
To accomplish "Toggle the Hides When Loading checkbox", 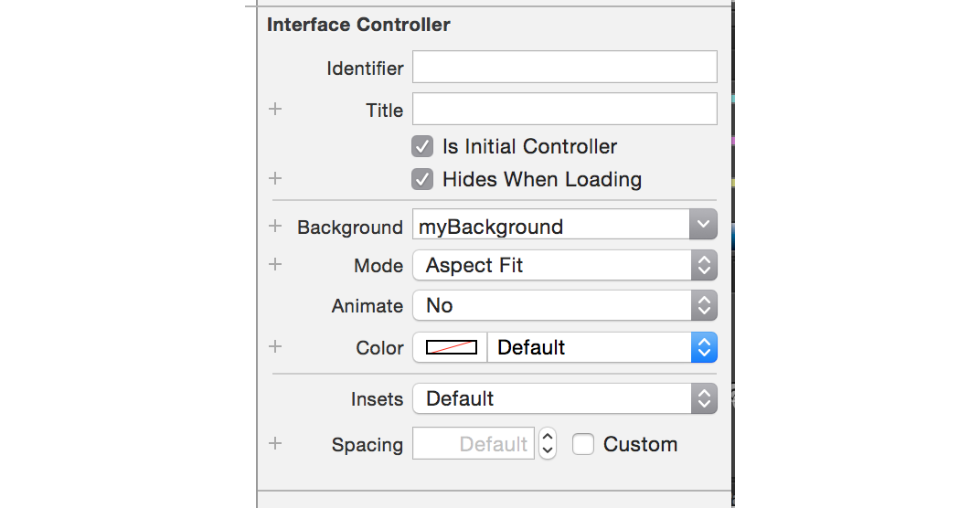I will (422, 179).
